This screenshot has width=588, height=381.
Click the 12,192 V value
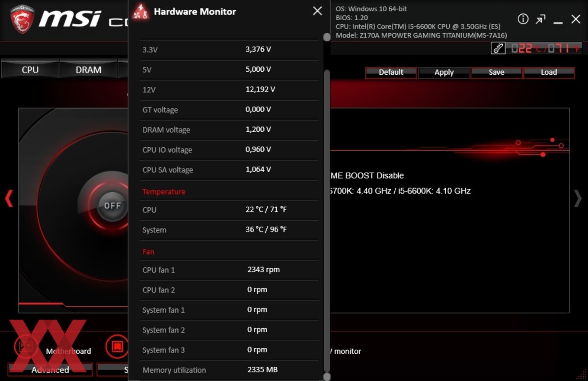click(x=260, y=89)
